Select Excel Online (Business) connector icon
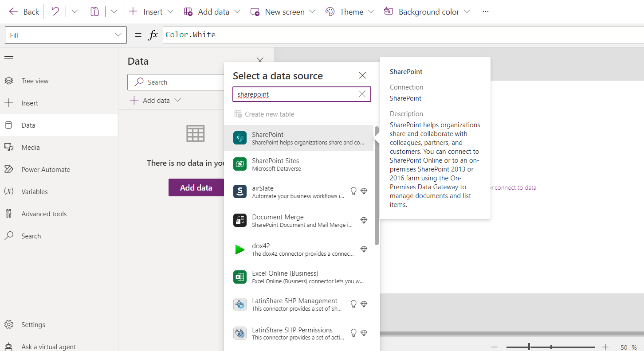The width and height of the screenshot is (644, 351). click(x=240, y=277)
